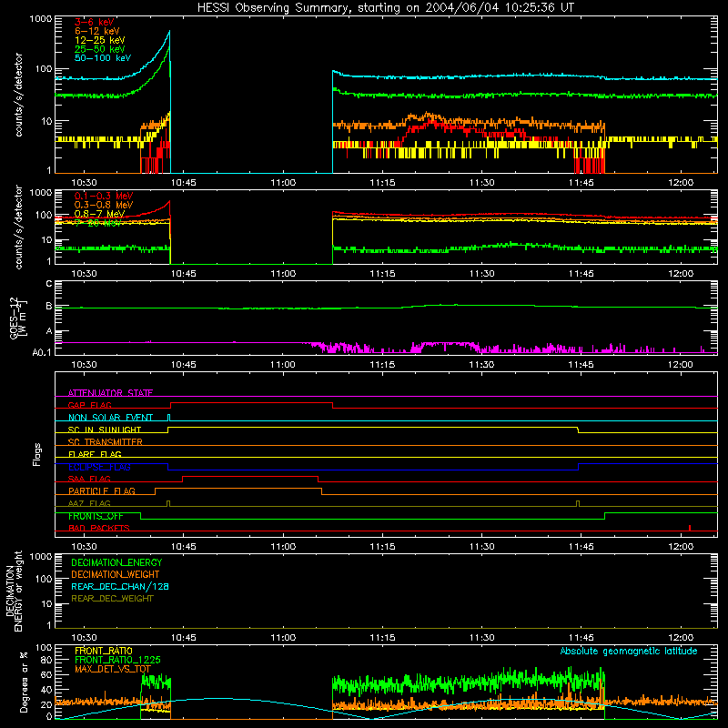728x728 pixels.
Task: Select the '6-12 keV' legend label
Action: point(97,31)
